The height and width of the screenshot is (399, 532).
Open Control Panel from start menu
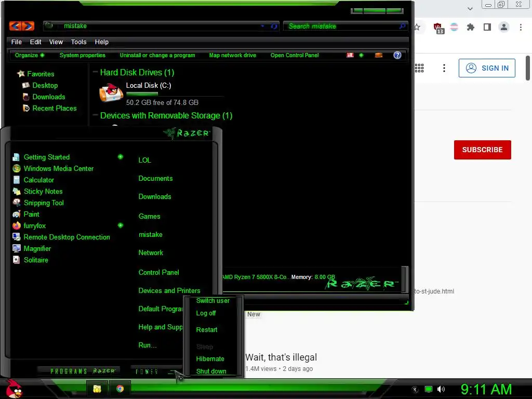(158, 272)
